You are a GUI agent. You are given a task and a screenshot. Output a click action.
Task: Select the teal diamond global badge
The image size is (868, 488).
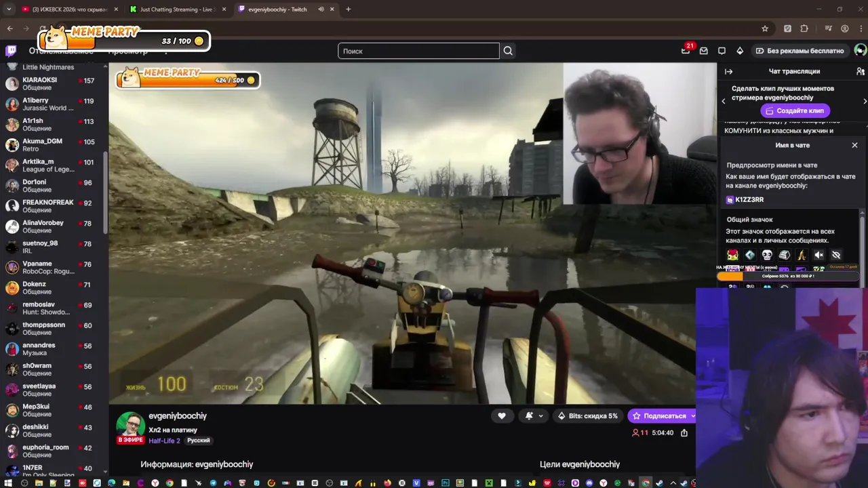click(x=750, y=255)
